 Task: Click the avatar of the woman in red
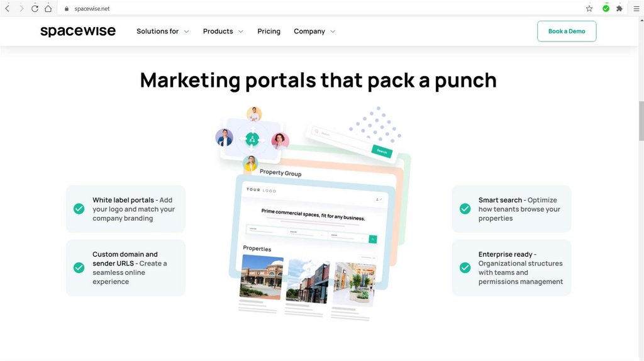coord(280,141)
